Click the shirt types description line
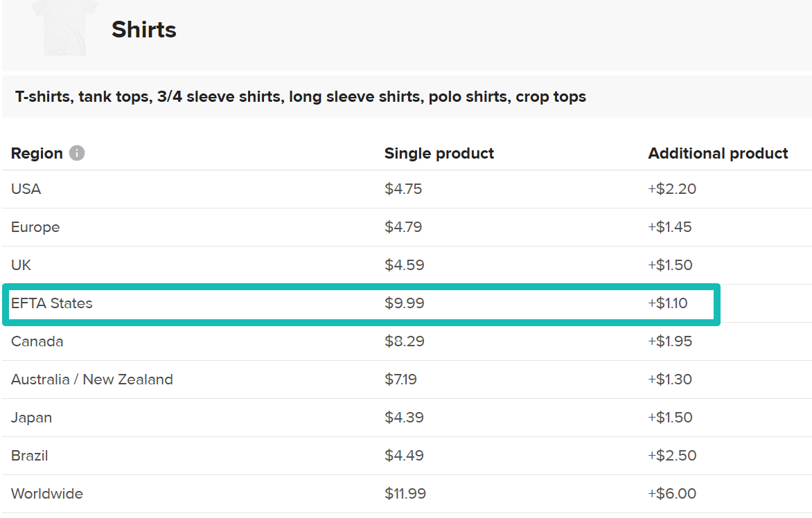 (301, 97)
